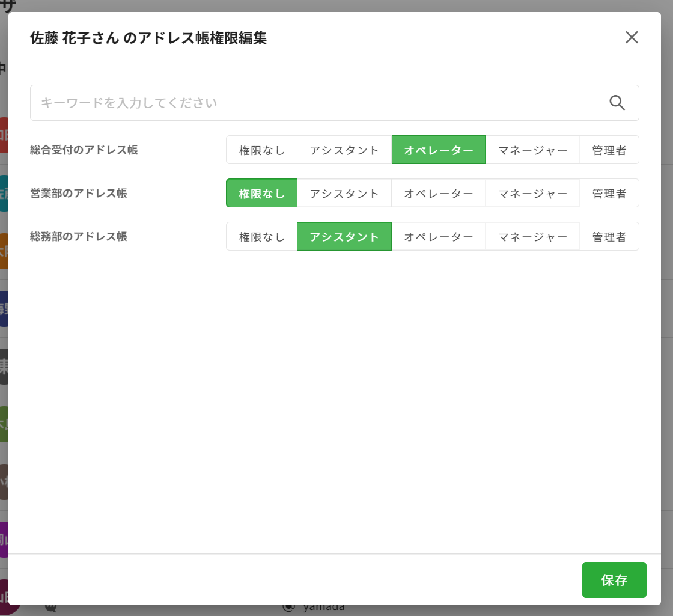Assign マネージャー on 営業部のアドレス帳
Image resolution: width=673 pixels, height=616 pixels.
(532, 194)
